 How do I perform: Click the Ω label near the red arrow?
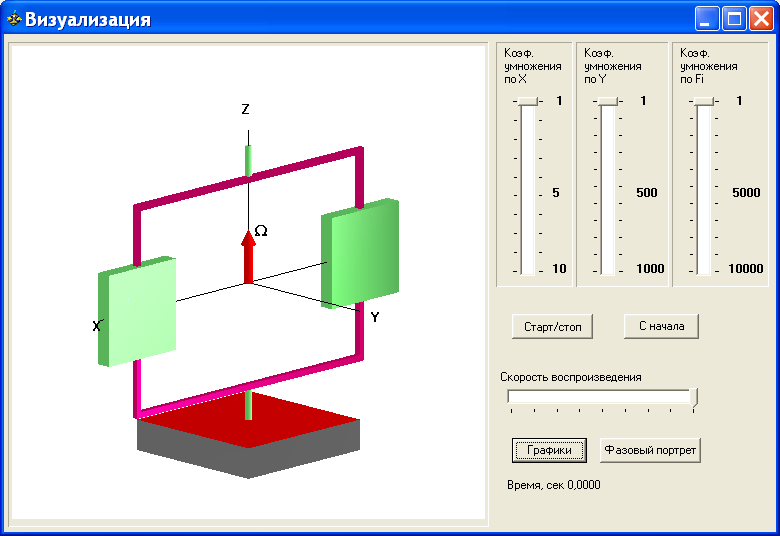point(261,231)
